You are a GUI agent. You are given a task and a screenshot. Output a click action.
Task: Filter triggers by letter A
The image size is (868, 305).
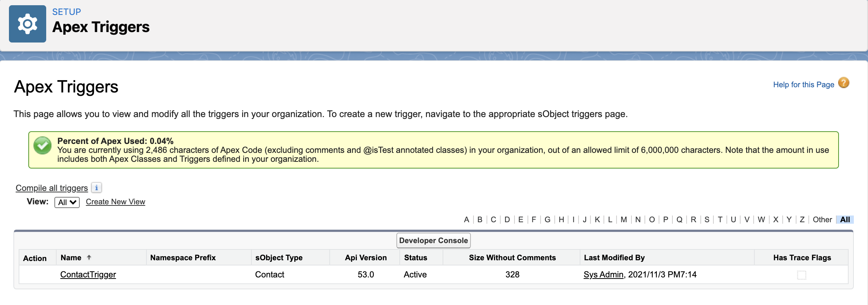point(466,220)
